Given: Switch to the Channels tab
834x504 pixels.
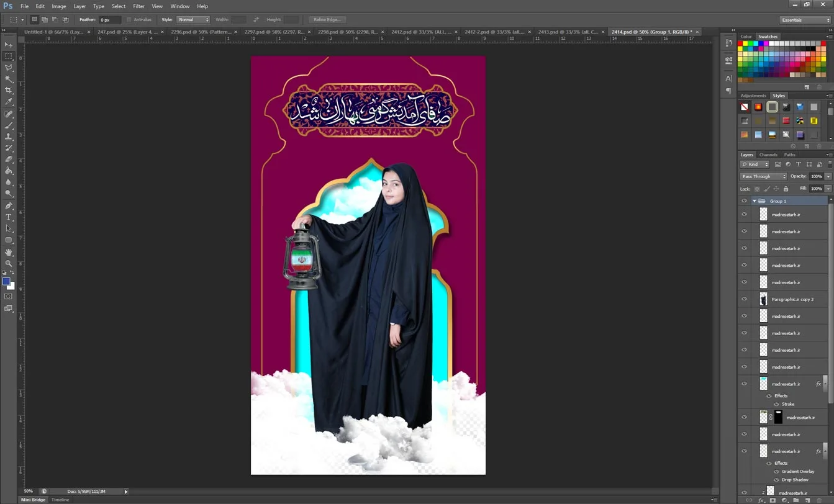Looking at the screenshot, I should pyautogui.click(x=768, y=155).
